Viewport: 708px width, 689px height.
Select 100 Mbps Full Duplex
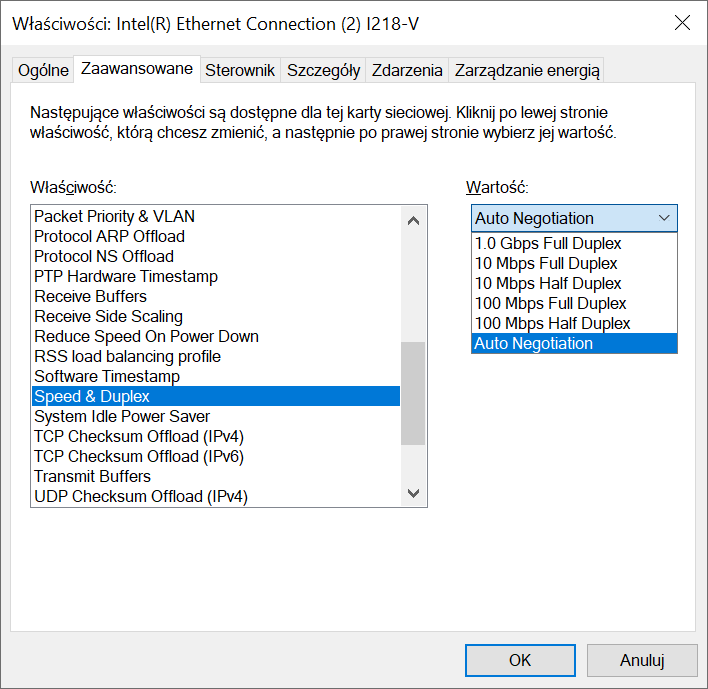click(550, 304)
